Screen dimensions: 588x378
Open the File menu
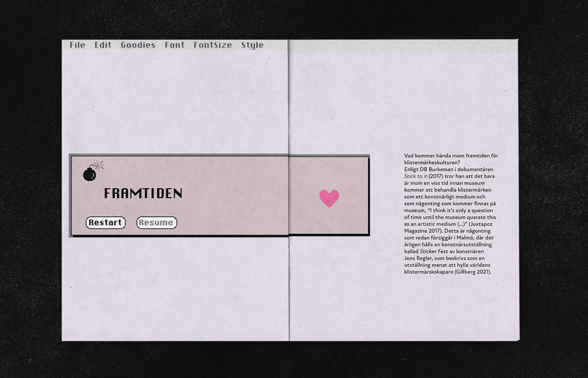[77, 45]
